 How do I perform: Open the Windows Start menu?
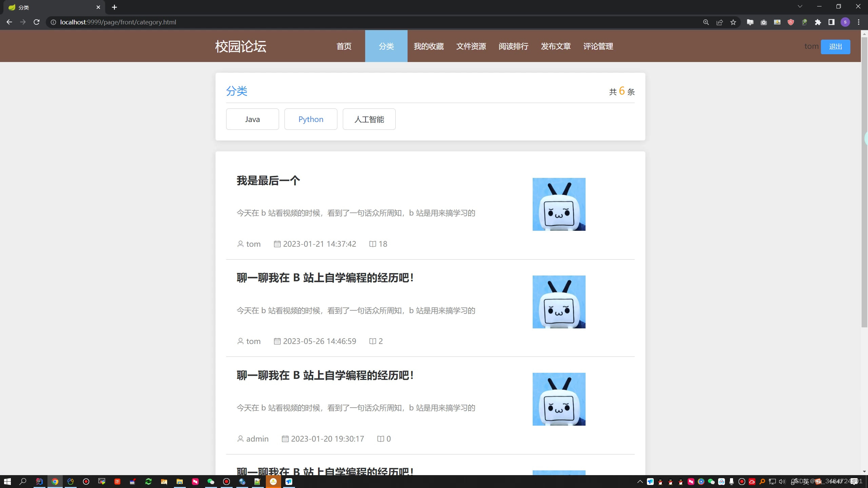point(7,482)
